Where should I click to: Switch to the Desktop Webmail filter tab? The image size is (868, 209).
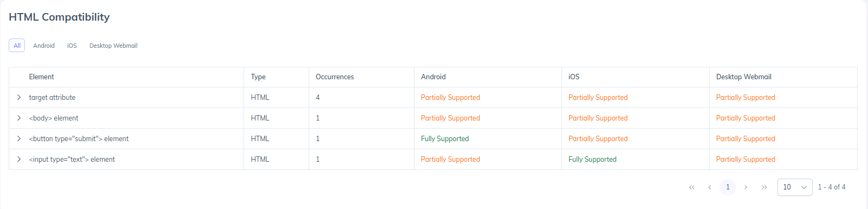pyautogui.click(x=113, y=46)
